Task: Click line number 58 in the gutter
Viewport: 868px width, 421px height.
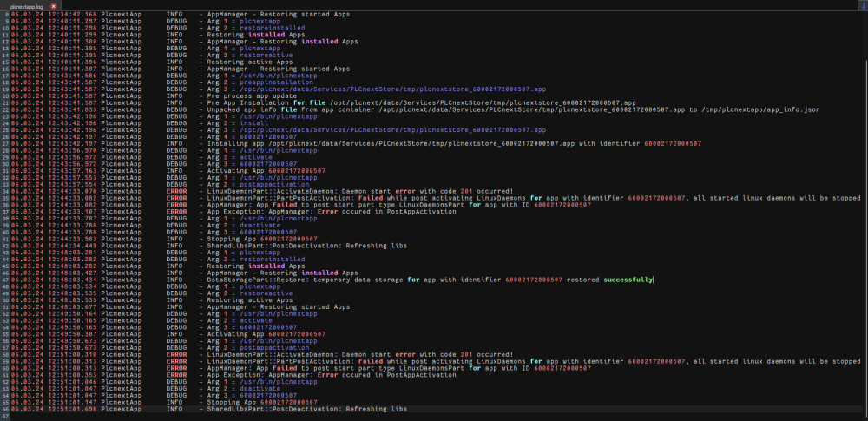Action: (5, 354)
